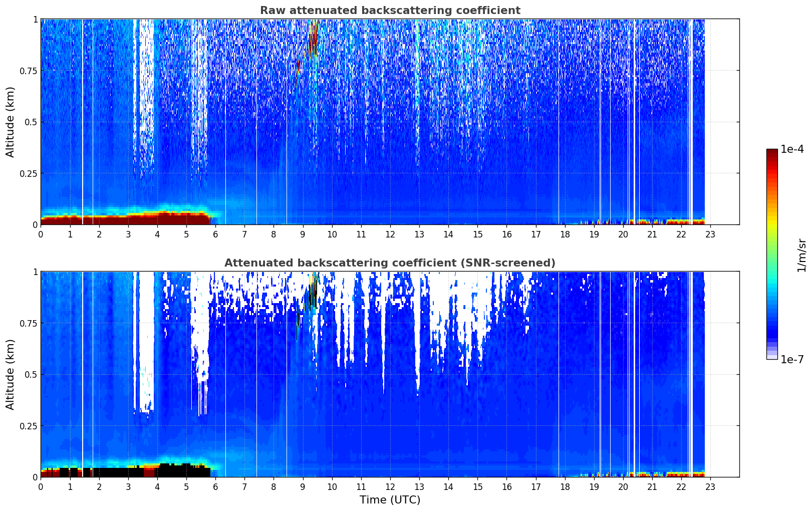The image size is (812, 511).
Task: Click the '12' time tick under the top panel
Action: pos(390,234)
